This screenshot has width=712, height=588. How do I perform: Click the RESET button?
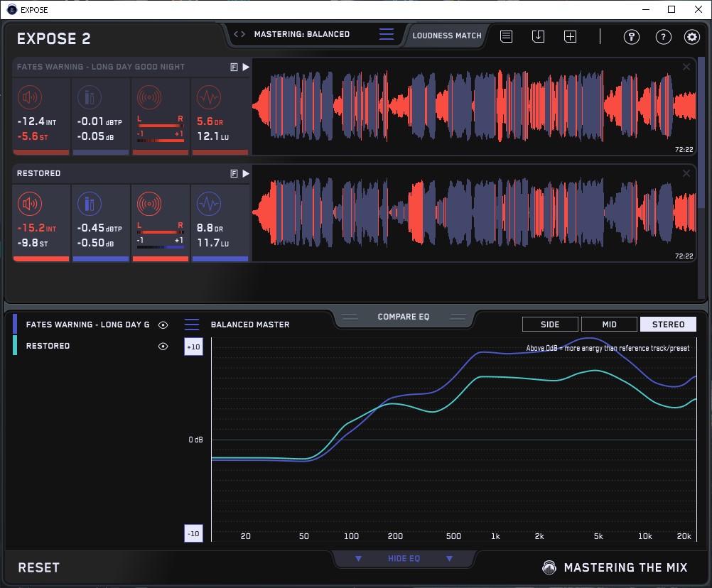click(x=38, y=567)
